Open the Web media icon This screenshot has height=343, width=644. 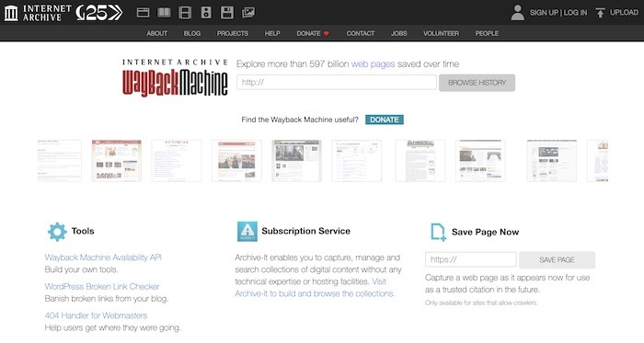coord(143,13)
